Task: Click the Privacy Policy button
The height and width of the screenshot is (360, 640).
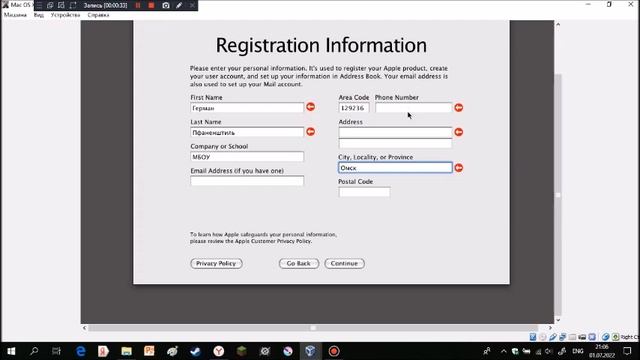Action: point(216,264)
